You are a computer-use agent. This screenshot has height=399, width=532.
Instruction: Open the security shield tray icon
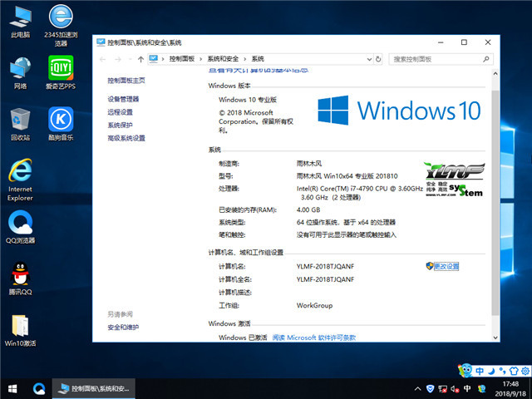[431, 389]
